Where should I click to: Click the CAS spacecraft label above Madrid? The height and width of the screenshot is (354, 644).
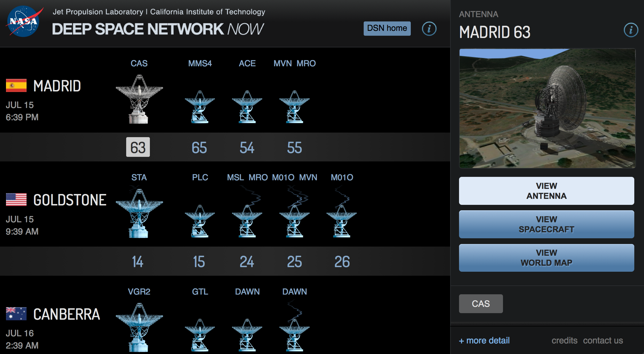pyautogui.click(x=139, y=63)
